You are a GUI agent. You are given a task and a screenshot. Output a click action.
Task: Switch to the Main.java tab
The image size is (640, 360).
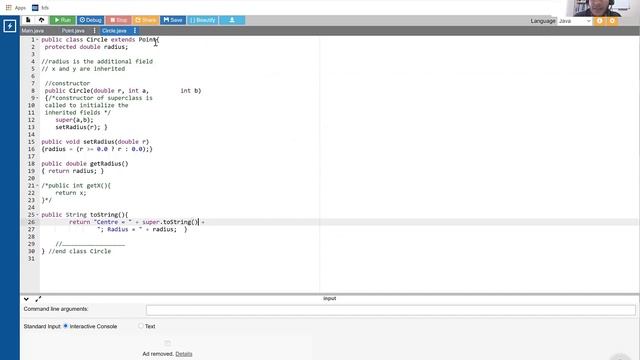33,31
